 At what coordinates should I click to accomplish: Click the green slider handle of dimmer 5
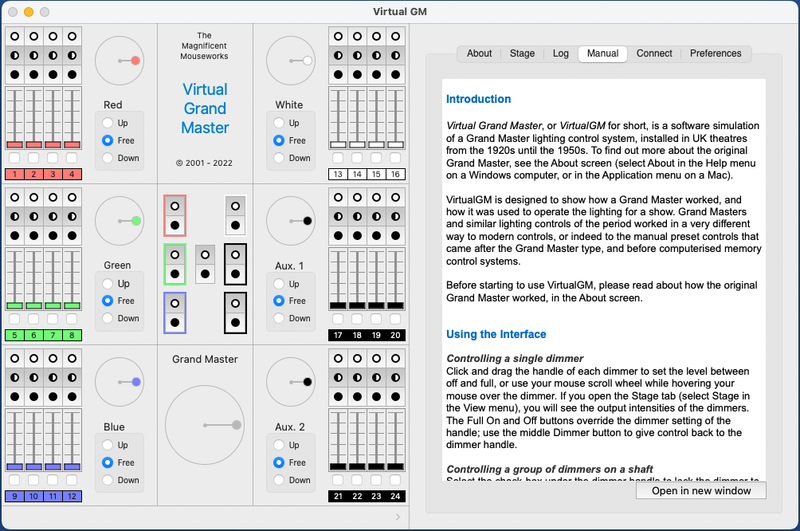(15, 305)
